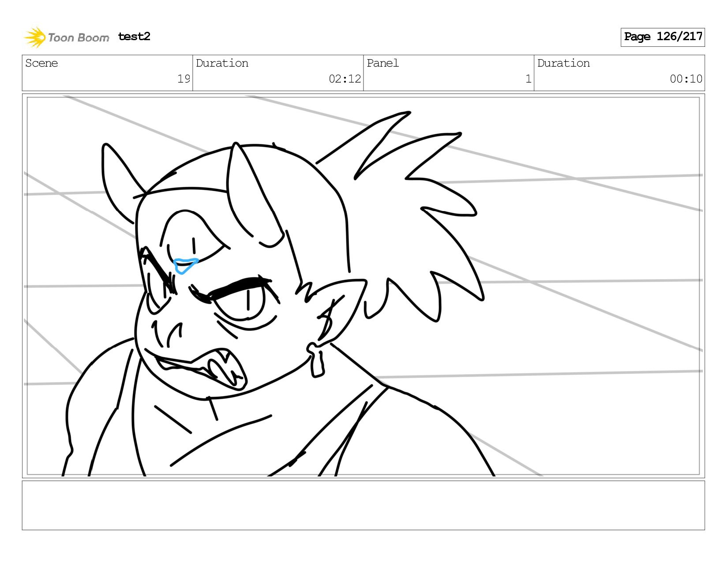Click scene number "19"
728x563 pixels.
click(x=184, y=79)
